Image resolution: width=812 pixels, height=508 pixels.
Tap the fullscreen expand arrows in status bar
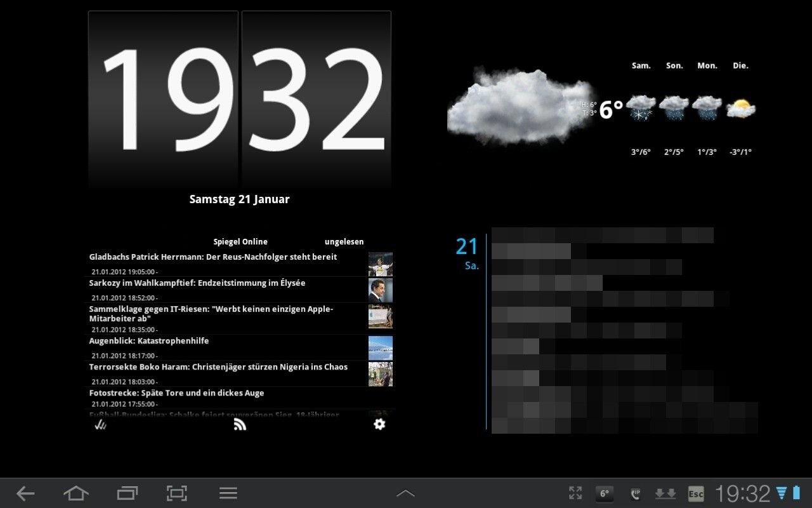pyautogui.click(x=575, y=493)
